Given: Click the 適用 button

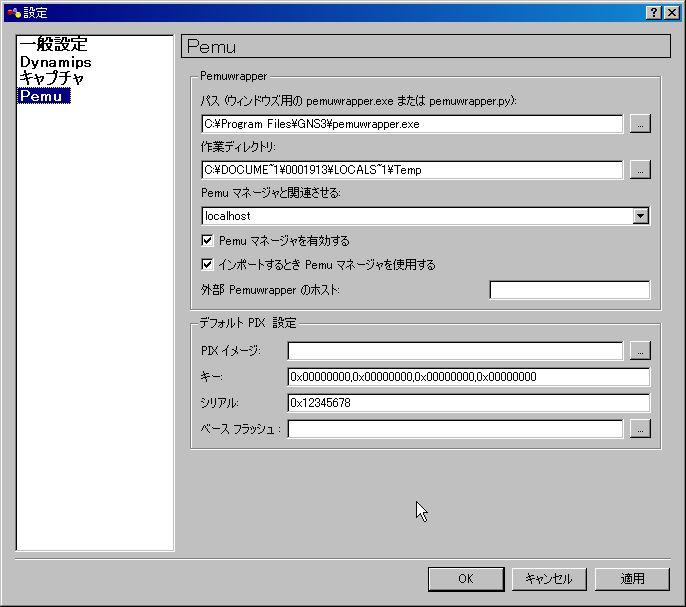Looking at the screenshot, I should (632, 579).
